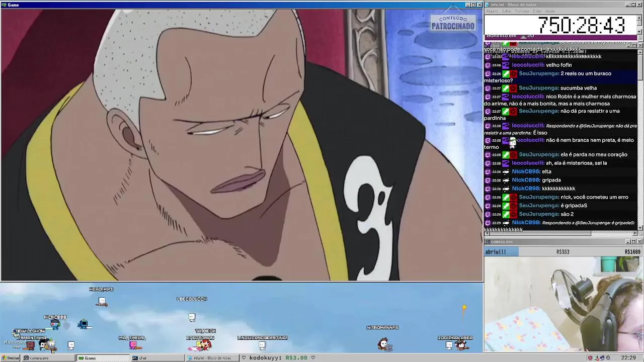The image size is (644, 362).
Task: Click message 'nick, você cometeu um erro'
Action: [594, 197]
